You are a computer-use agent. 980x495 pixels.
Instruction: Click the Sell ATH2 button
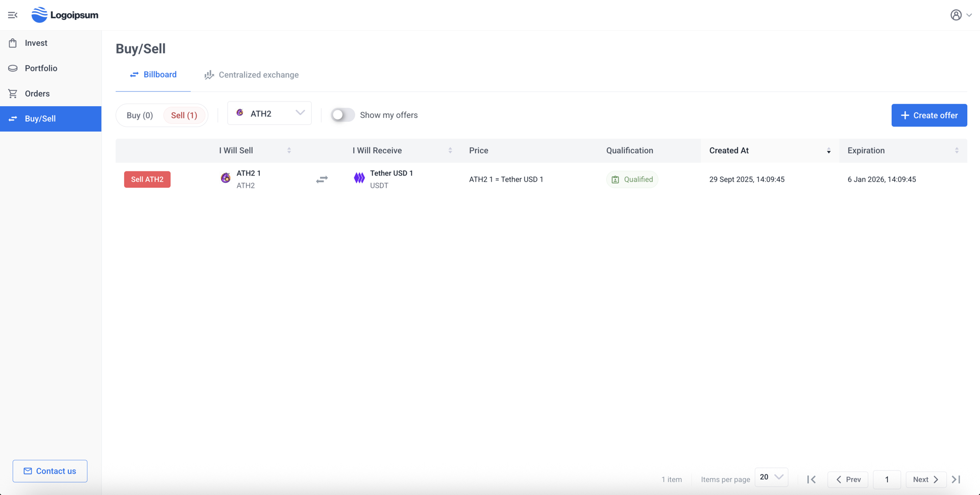click(x=147, y=180)
